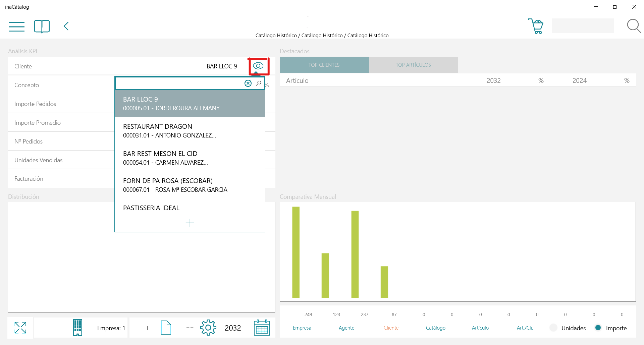The height and width of the screenshot is (345, 644).
Task: Select the Empresa comparison tab
Action: tap(302, 328)
